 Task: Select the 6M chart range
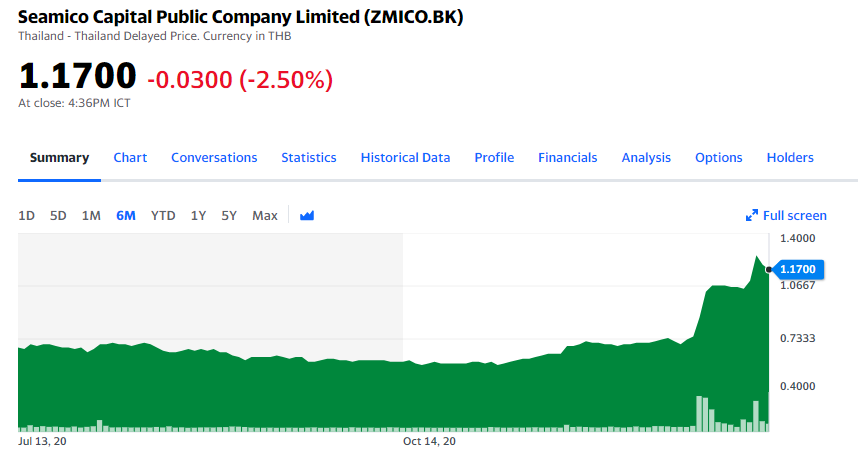tap(126, 216)
